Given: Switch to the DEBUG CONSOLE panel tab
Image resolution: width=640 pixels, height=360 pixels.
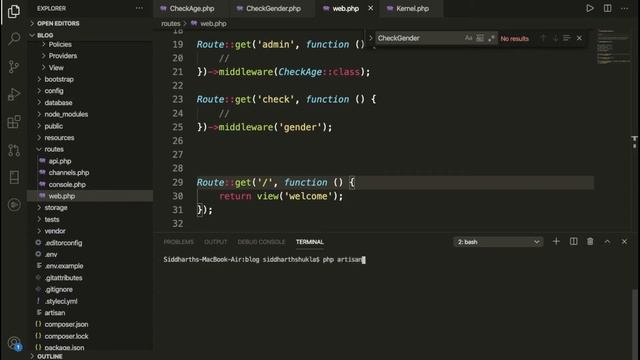Looking at the screenshot, I should (261, 242).
